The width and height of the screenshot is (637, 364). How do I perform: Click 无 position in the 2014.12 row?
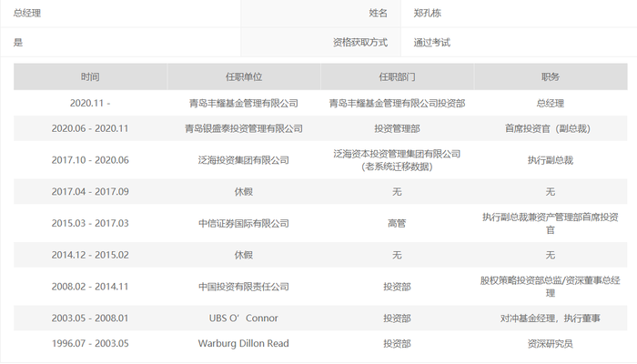[551, 255]
